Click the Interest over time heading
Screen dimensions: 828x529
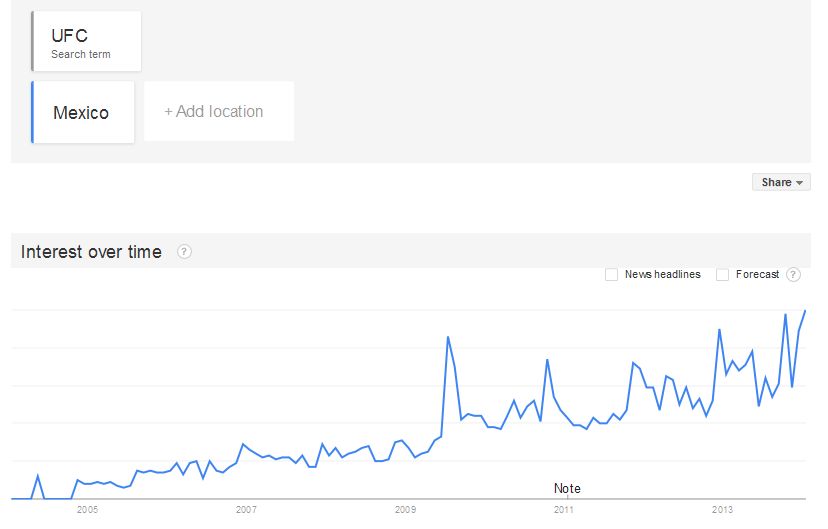(x=91, y=252)
